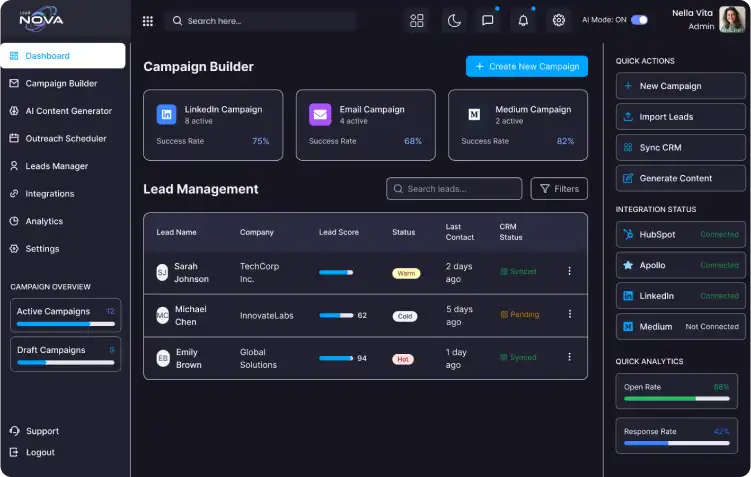Log out using Logout link
This screenshot has width=751, height=477.
pyautogui.click(x=32, y=453)
